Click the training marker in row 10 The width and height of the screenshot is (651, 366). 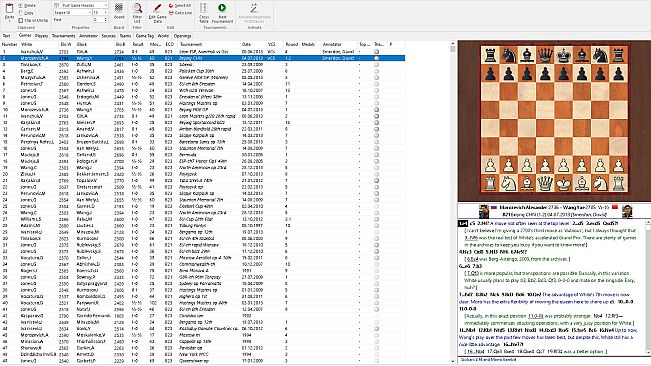tap(377, 110)
